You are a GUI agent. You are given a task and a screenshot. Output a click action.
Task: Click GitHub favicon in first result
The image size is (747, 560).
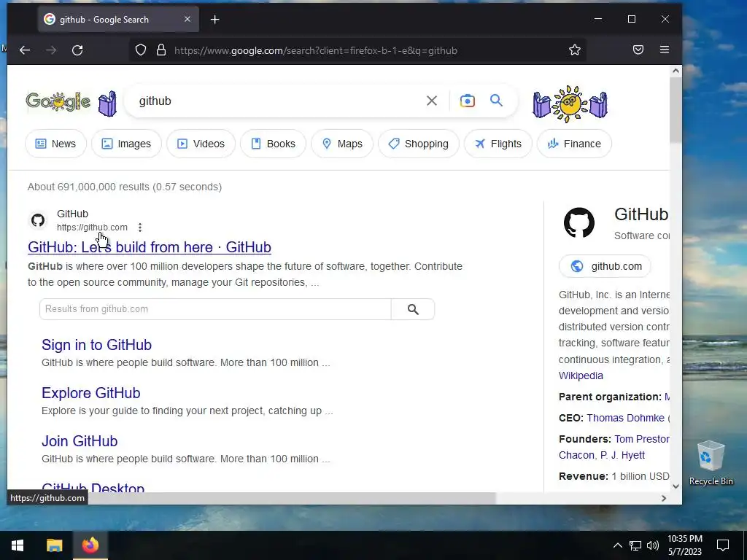38,220
